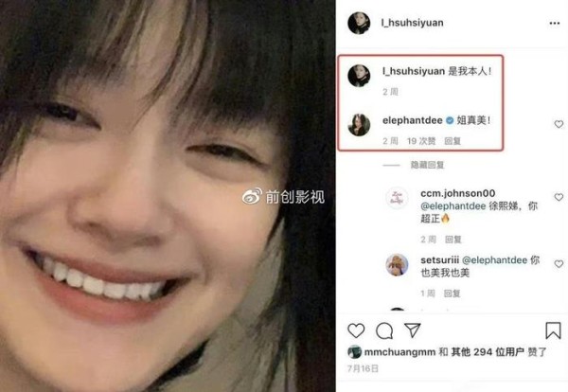This screenshot has height=392, width=568.
Task: Open comment bubble icon below post
Action: coord(384,330)
